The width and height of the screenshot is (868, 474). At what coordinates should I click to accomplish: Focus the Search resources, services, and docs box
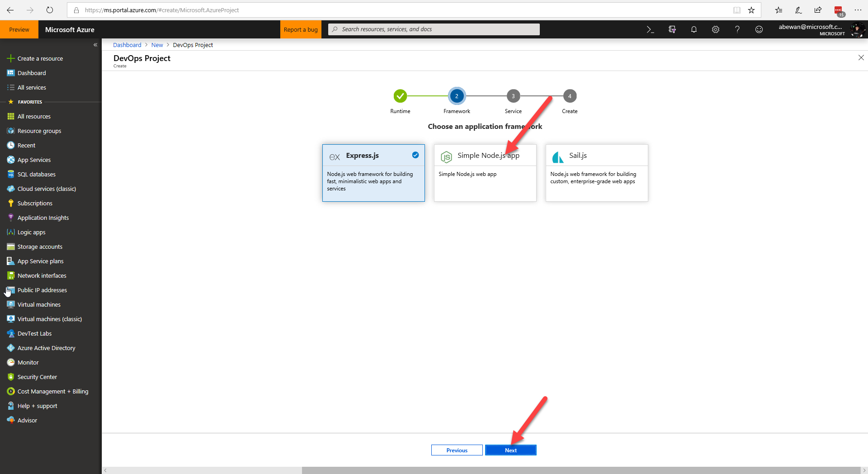click(434, 29)
